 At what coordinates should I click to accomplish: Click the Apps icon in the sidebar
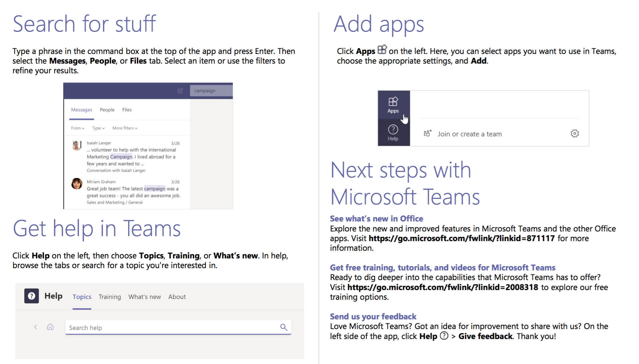pos(393,105)
